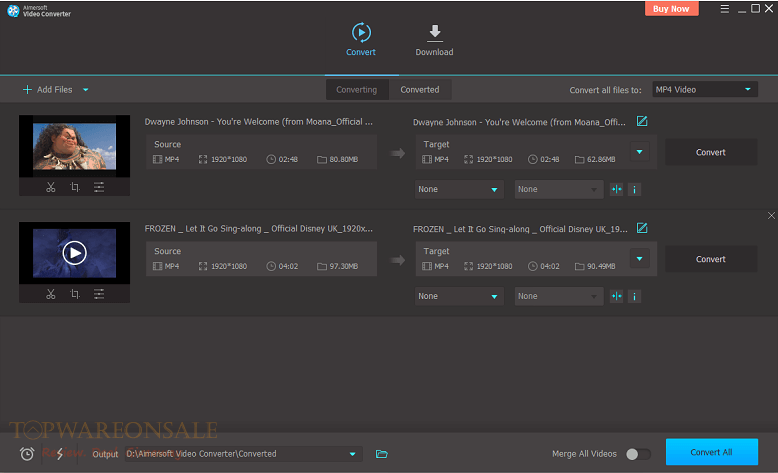Crop the Dwayne Johnson video

(x=75, y=187)
